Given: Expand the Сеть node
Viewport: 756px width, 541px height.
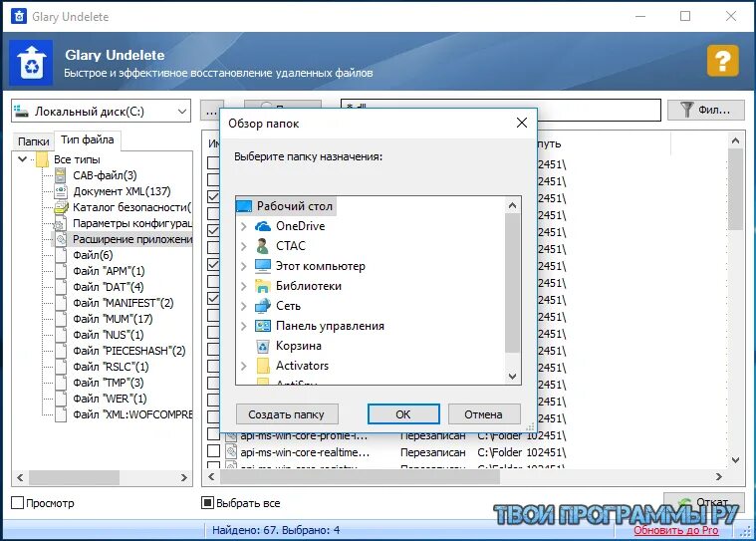Looking at the screenshot, I should [243, 306].
